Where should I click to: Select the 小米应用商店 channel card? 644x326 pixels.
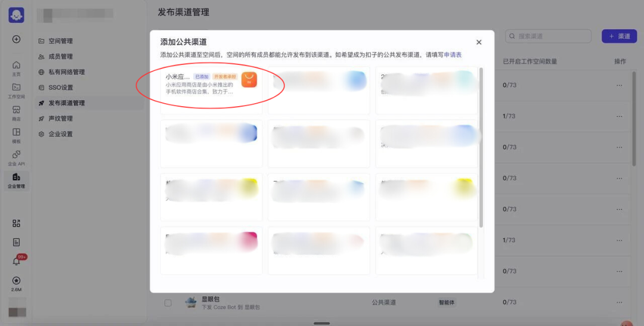212,91
